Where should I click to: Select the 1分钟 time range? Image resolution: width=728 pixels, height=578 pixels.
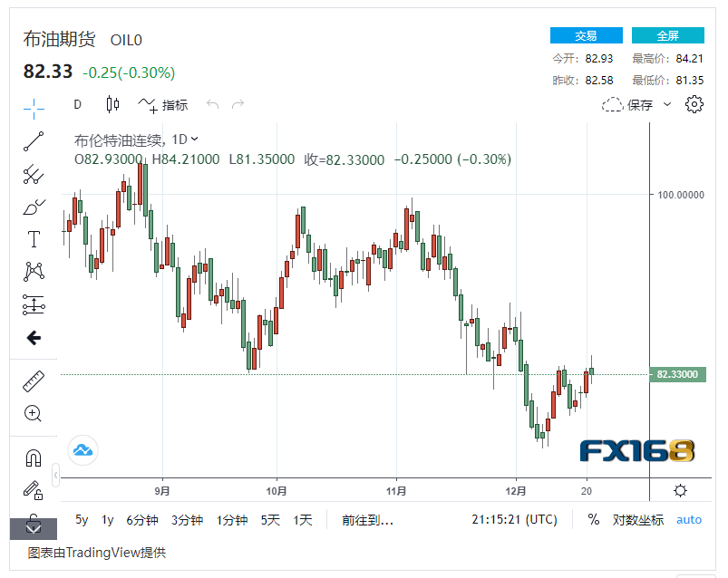[x=232, y=520]
